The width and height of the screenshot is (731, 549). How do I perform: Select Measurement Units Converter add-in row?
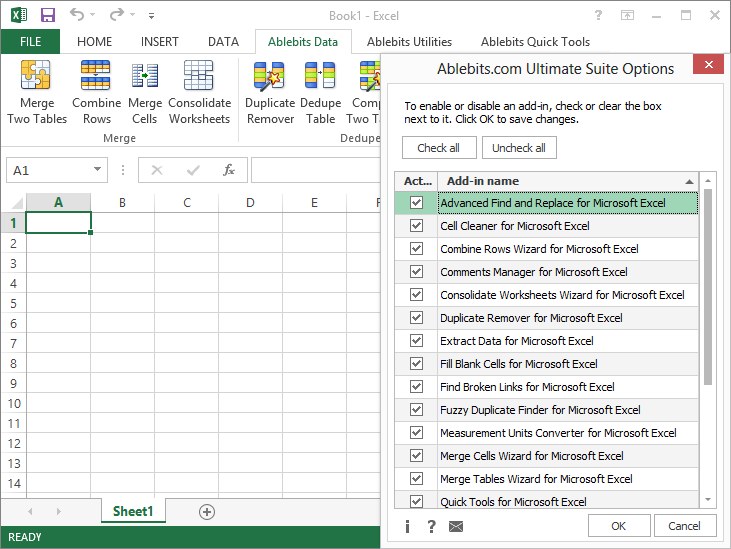tap(546, 432)
